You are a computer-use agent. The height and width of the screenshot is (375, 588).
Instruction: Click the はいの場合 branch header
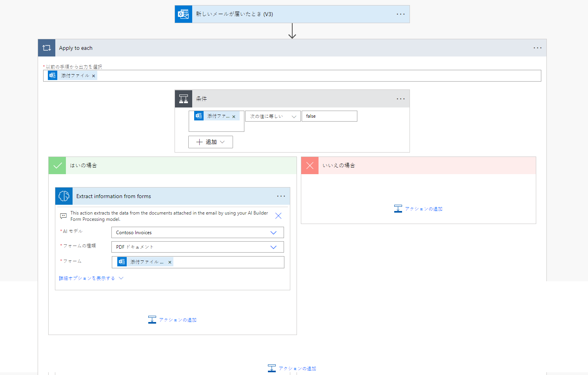pyautogui.click(x=173, y=166)
